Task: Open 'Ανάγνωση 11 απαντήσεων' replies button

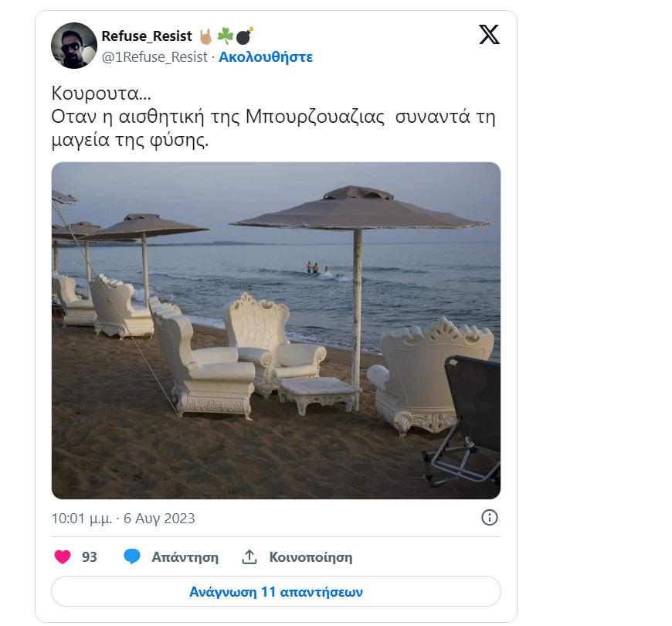Action: point(276,593)
